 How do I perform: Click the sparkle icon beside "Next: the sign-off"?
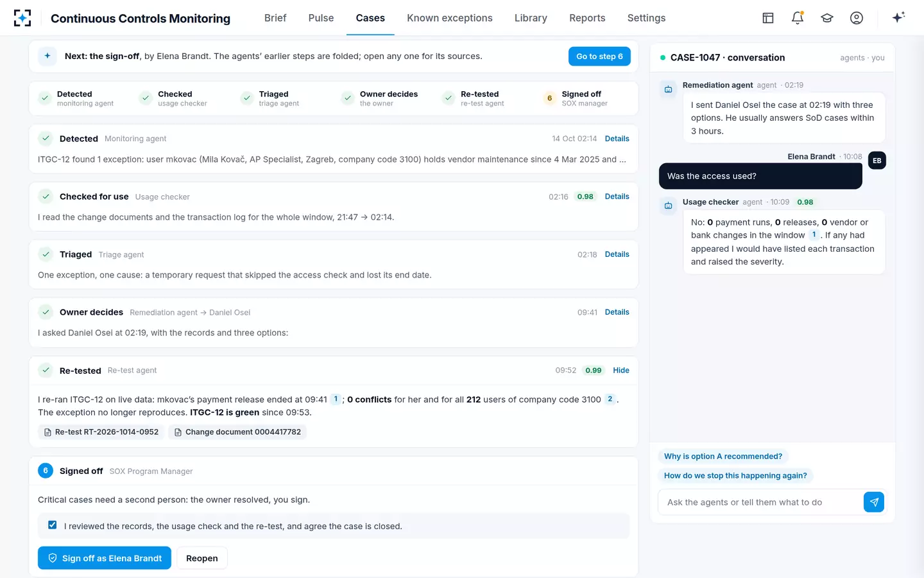coord(47,57)
